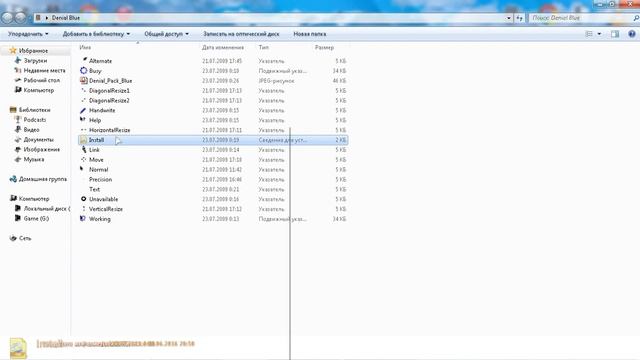640x360 pixels.
Task: Sort by Дата изменения column header
Action: (222, 47)
